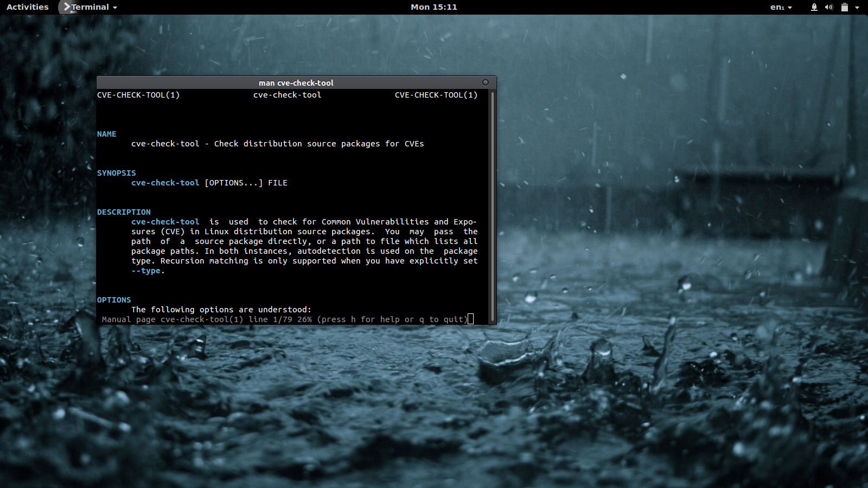Image resolution: width=868 pixels, height=488 pixels.
Task: Click the OPTIONS section heading
Action: tap(114, 300)
